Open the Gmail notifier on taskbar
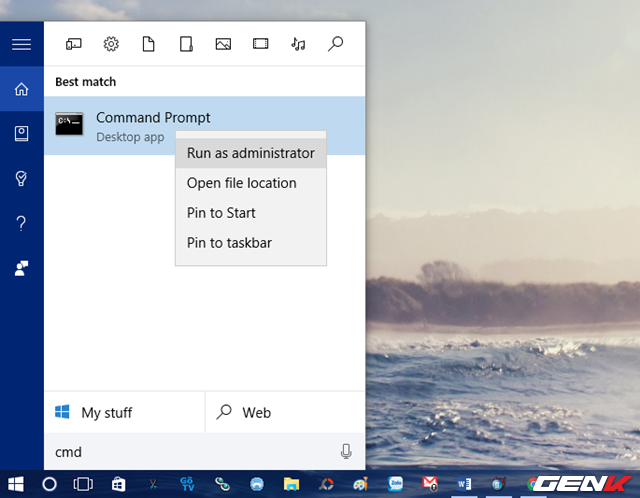This screenshot has width=640, height=498. tap(430, 484)
